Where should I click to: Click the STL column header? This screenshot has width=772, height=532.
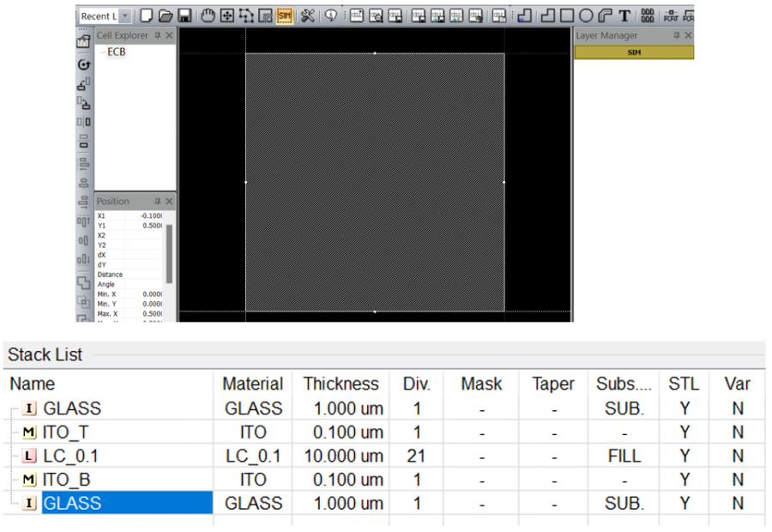coord(684,384)
